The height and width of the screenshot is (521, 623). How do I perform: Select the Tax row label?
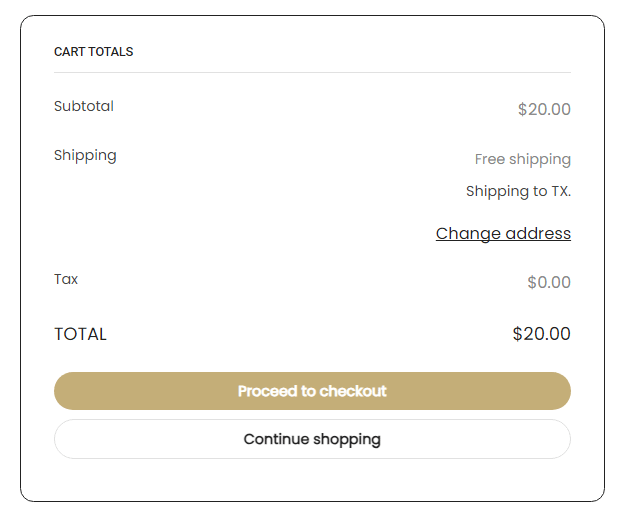66,279
